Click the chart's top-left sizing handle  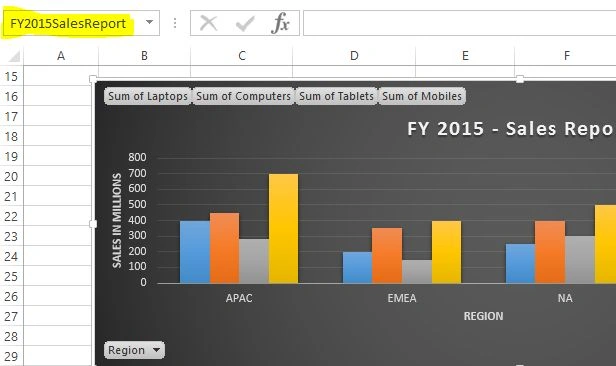(93, 79)
